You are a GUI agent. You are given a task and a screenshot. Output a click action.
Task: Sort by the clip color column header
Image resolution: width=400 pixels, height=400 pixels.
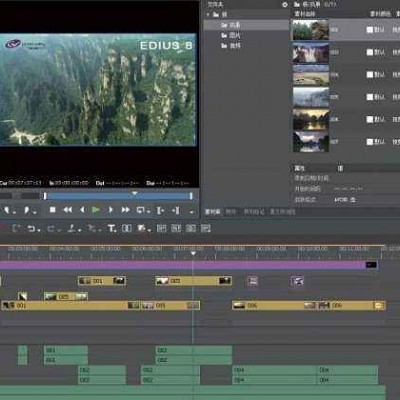380,14
